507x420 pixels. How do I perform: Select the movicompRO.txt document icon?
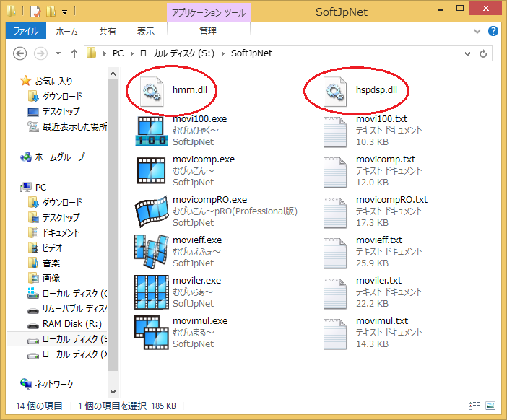[x=335, y=213]
